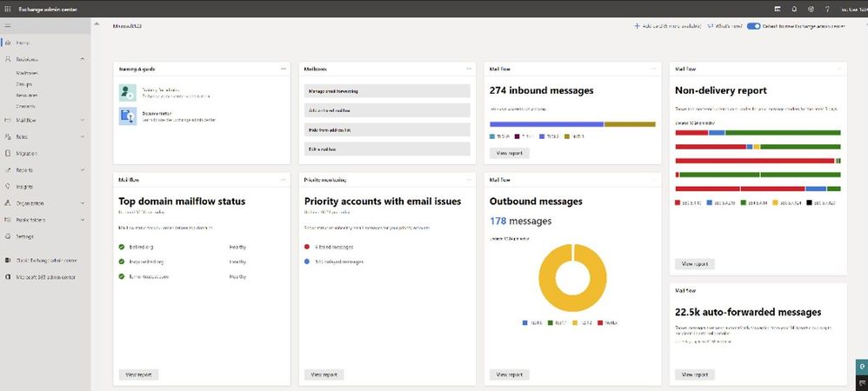Screen dimensions: 868x391
Task: Toggle Default to new Exchange admin center
Action: coord(753,26)
